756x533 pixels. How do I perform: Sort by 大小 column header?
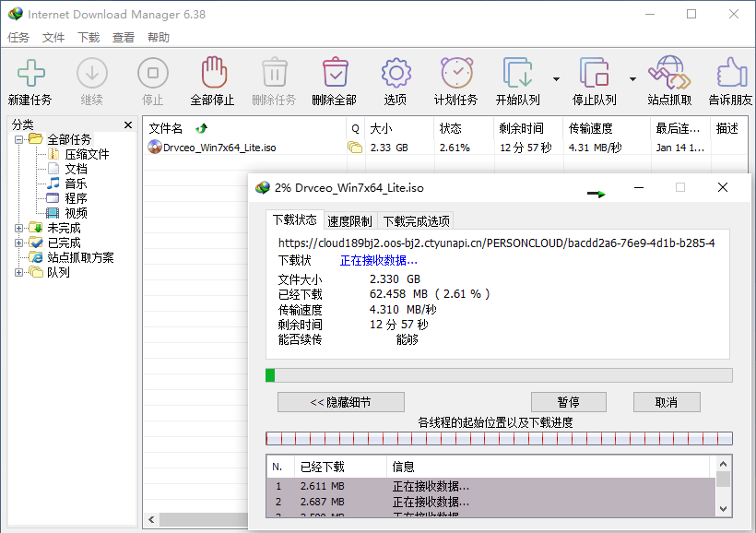pyautogui.click(x=400, y=128)
